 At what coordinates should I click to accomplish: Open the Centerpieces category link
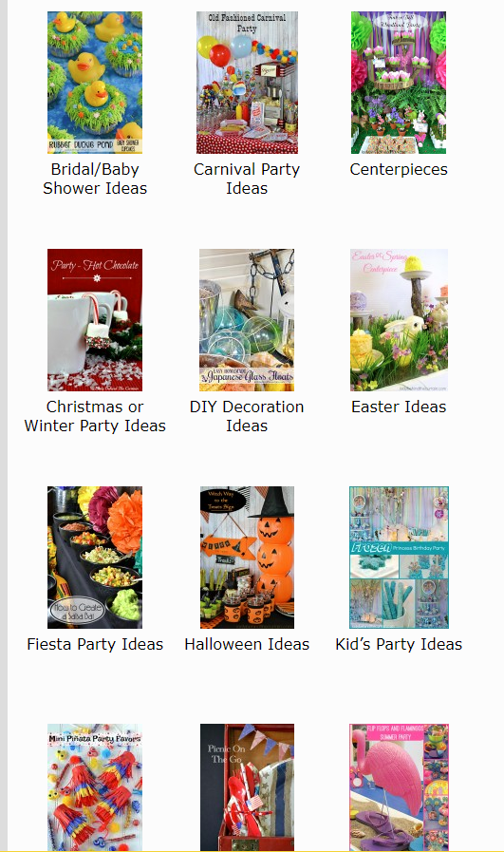pyautogui.click(x=399, y=169)
